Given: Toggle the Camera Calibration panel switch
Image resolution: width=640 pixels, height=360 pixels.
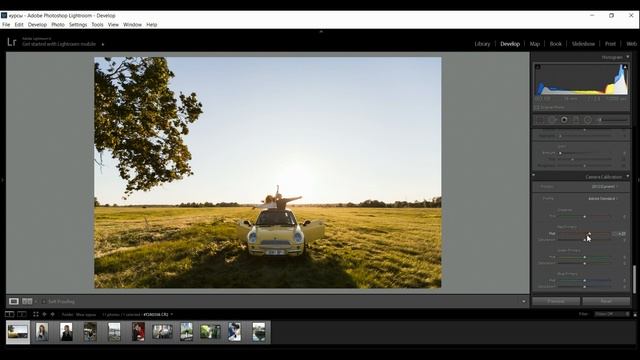Looking at the screenshot, I should point(533,175).
